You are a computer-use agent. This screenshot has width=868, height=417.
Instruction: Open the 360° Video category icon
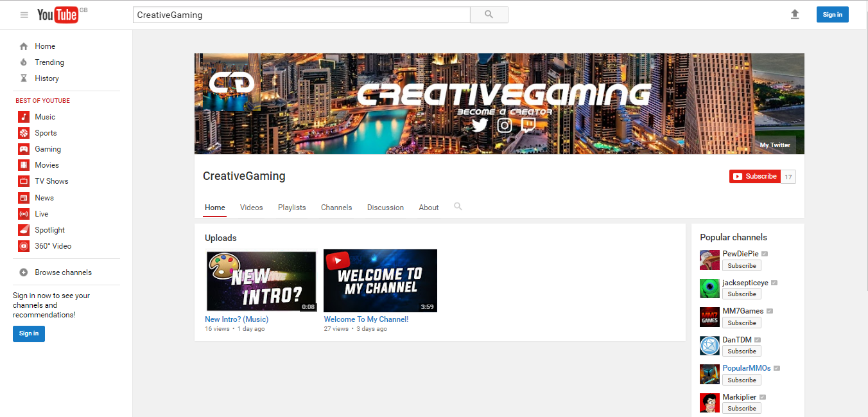tap(24, 246)
